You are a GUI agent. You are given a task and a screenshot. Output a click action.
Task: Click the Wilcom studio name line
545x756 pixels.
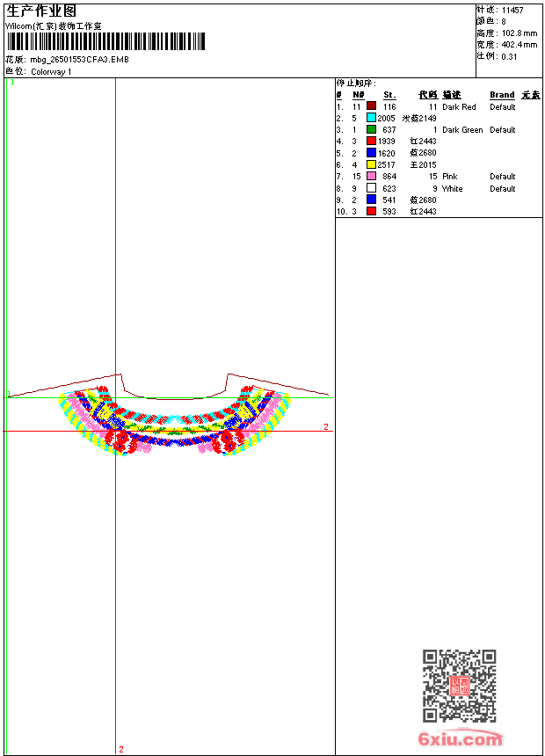point(54,26)
